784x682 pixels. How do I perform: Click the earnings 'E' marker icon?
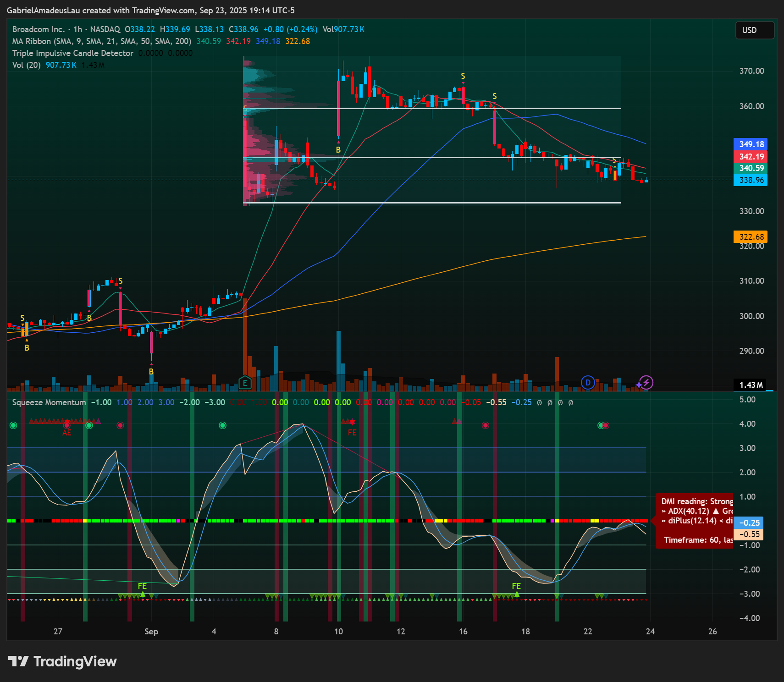tap(245, 383)
